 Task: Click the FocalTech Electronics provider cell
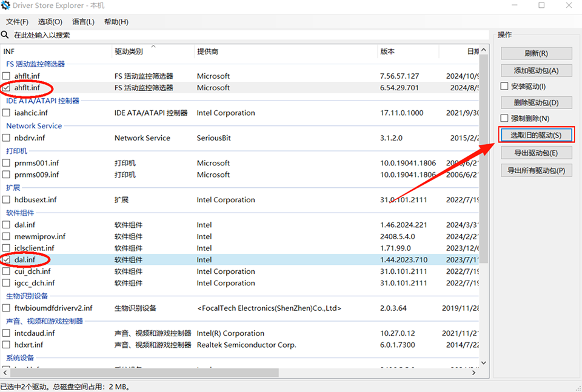(269, 308)
